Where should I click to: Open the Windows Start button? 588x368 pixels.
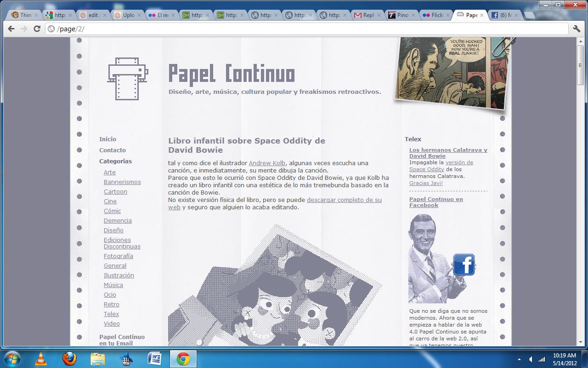(11, 358)
